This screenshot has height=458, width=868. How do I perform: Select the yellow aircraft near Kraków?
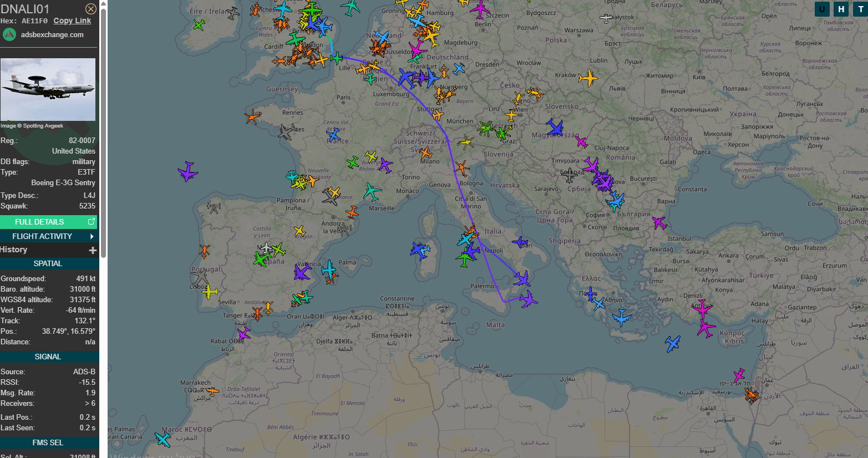[x=588, y=78]
